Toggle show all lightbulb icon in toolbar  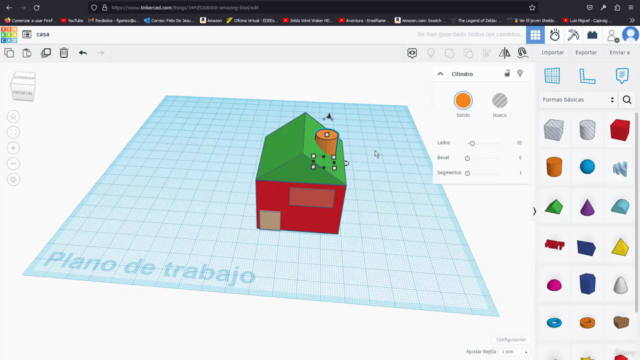tap(431, 53)
